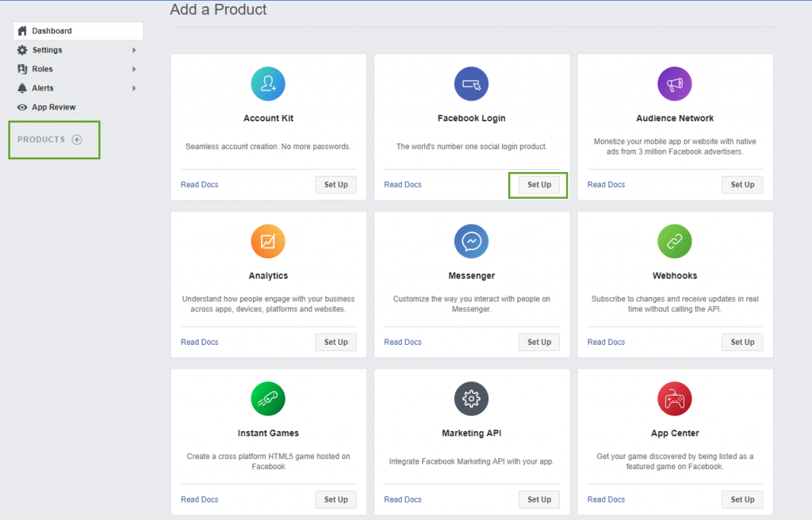The image size is (812, 520).
Task: Select the PRODUCTS section label
Action: [x=41, y=140]
